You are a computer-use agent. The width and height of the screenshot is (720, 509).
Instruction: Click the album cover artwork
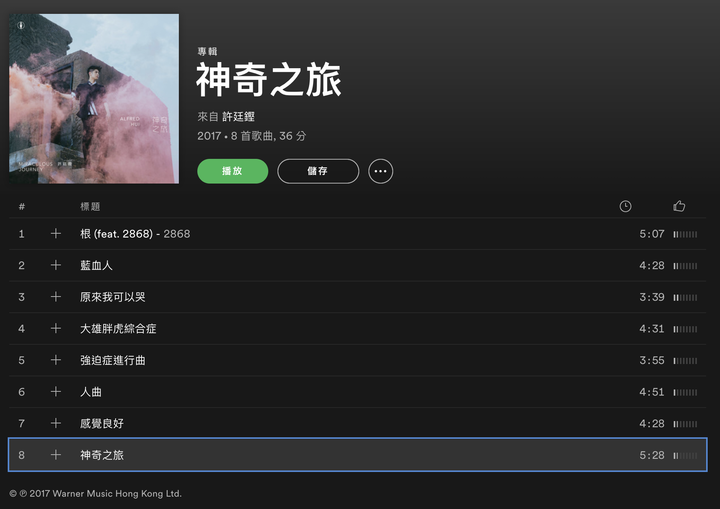pos(94,99)
